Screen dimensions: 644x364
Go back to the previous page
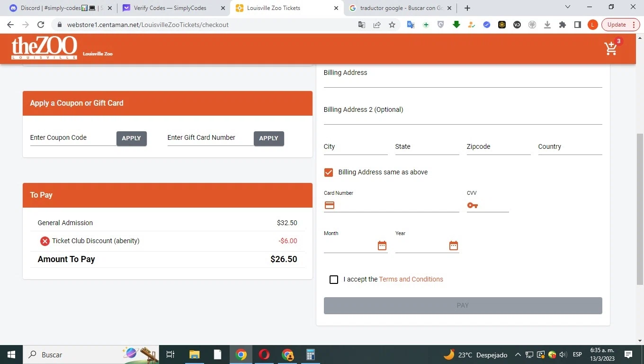tap(10, 25)
